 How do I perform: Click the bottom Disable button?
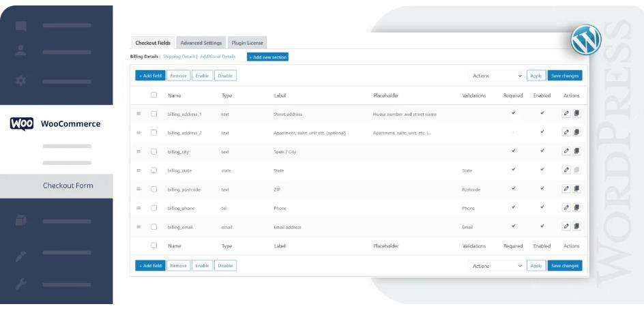click(226, 265)
